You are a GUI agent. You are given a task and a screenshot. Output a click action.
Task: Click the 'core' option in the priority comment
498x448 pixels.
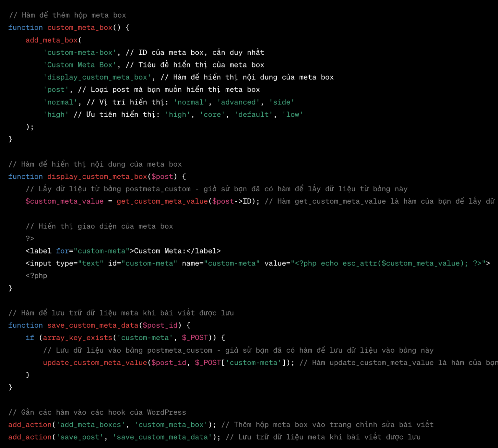pos(212,115)
